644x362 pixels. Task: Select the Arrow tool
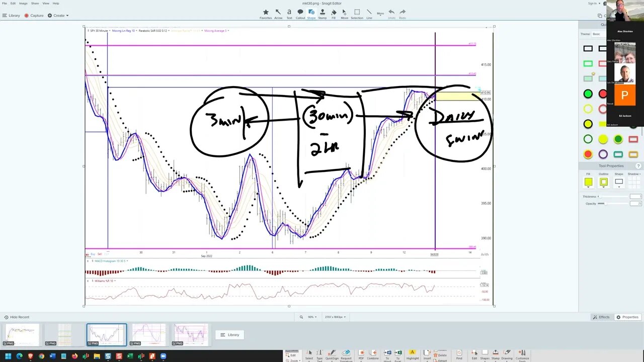click(278, 14)
